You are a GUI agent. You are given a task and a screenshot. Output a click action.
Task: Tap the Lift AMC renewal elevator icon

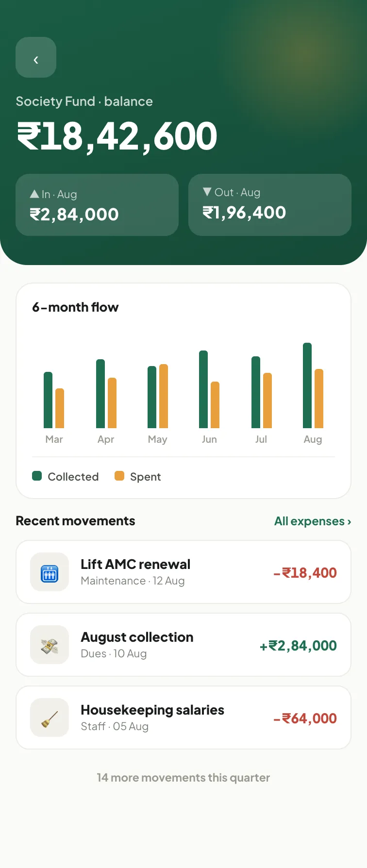pos(50,572)
